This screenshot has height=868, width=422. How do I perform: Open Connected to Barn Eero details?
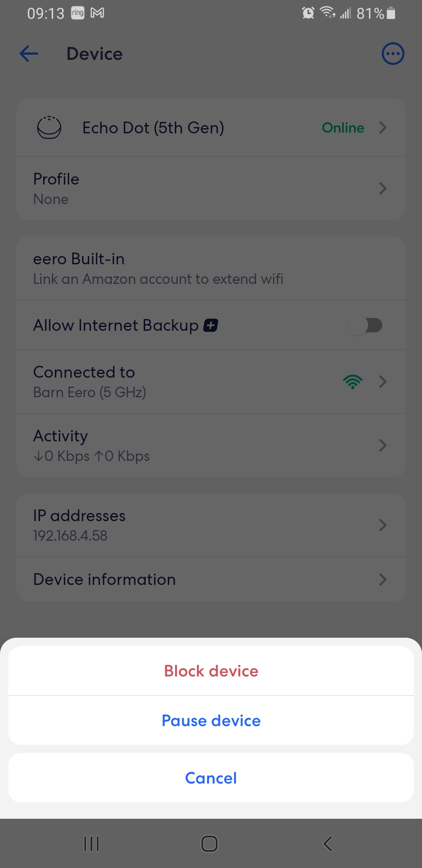211,381
